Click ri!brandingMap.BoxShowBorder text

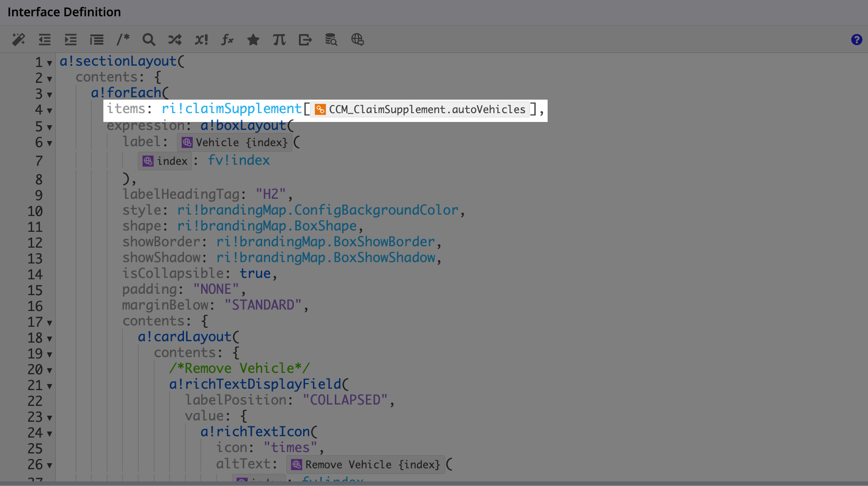(325, 242)
